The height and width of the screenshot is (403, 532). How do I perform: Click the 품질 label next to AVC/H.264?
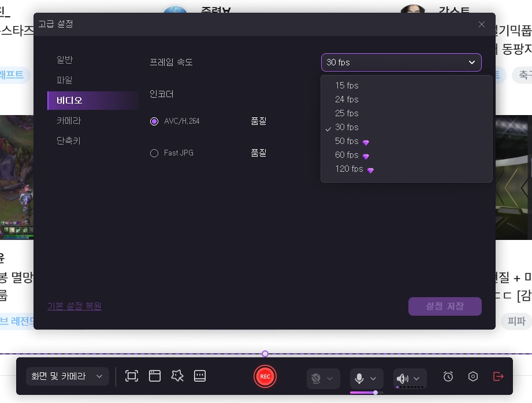point(259,121)
